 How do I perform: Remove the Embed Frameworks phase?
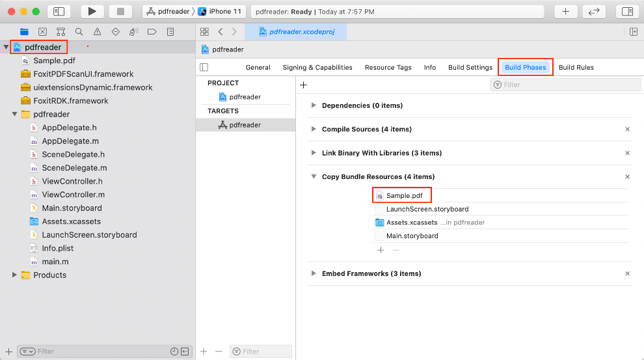[627, 273]
